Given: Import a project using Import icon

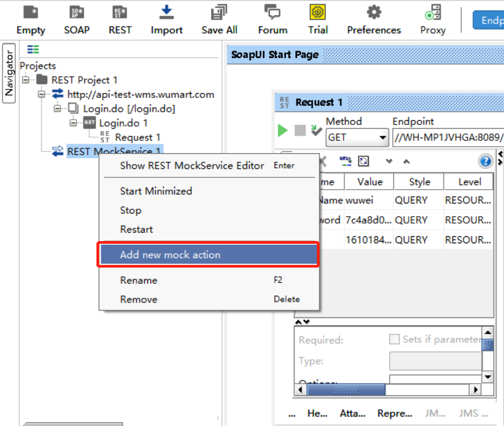Looking at the screenshot, I should [x=166, y=20].
